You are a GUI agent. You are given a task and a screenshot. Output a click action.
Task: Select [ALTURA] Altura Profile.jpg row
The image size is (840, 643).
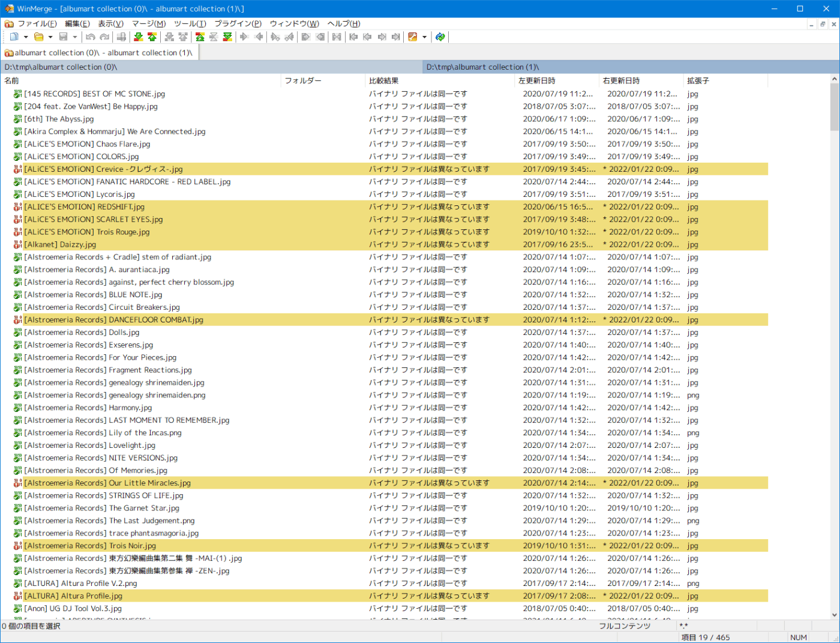(384, 596)
